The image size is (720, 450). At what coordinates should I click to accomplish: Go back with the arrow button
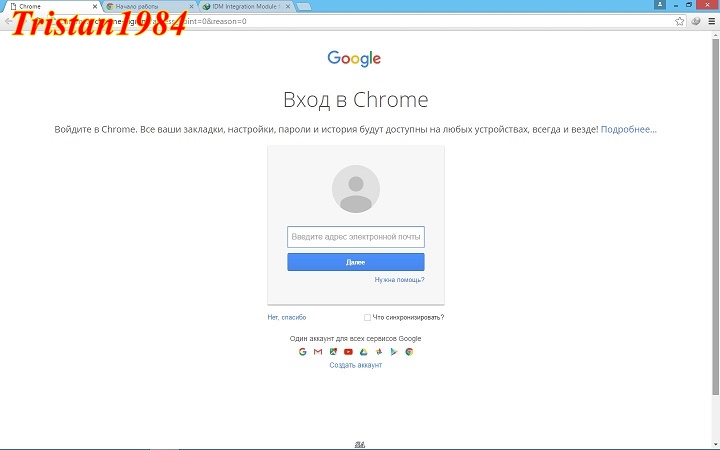click(8, 21)
